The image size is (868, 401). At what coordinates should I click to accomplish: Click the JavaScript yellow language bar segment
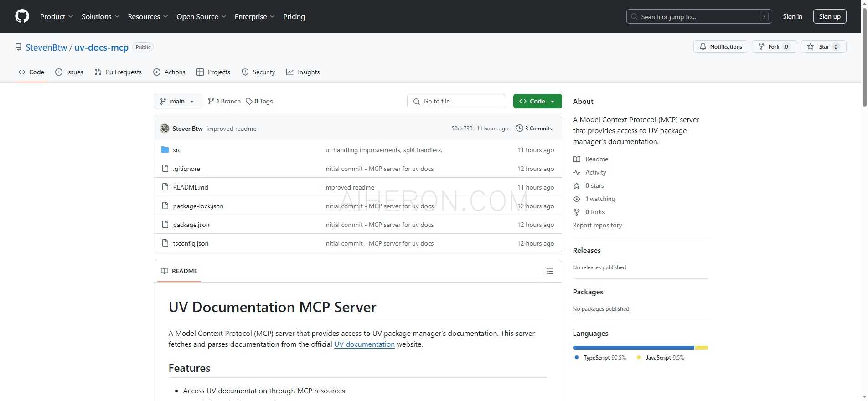click(x=701, y=348)
